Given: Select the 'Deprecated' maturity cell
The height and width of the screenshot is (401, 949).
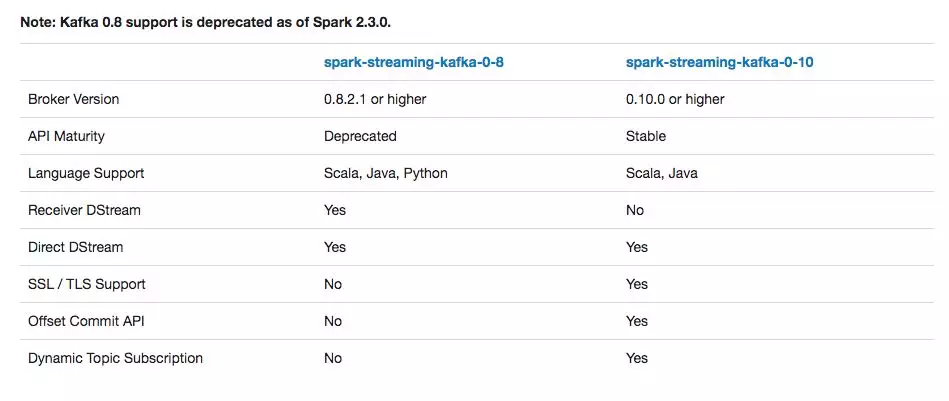Looking at the screenshot, I should pyautogui.click(x=360, y=136).
